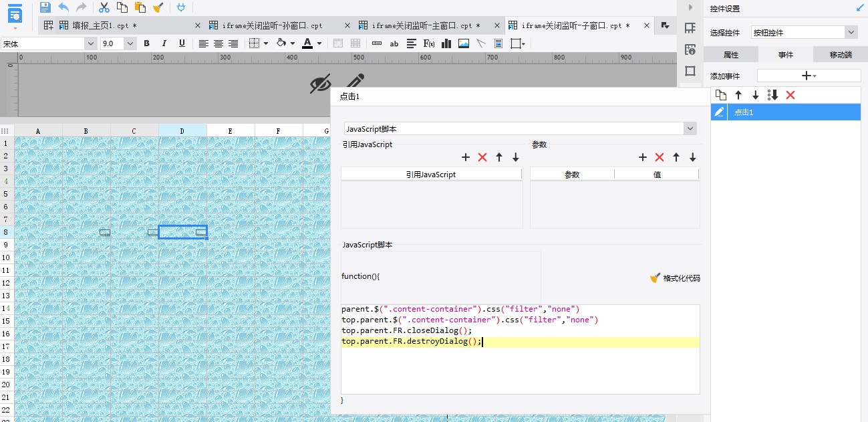Click the Cut scissors icon

tap(104, 7)
